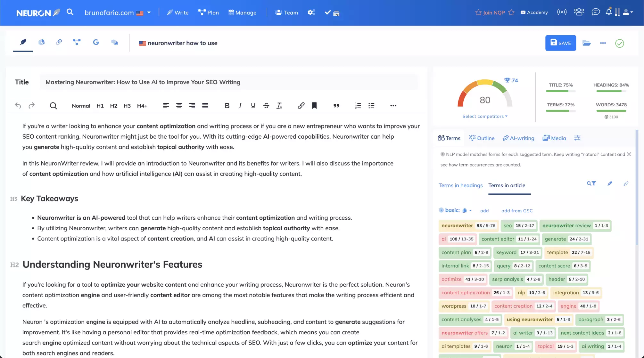Expand the user account dropdown
Viewport: 644px width, 358px height.
(628, 12)
